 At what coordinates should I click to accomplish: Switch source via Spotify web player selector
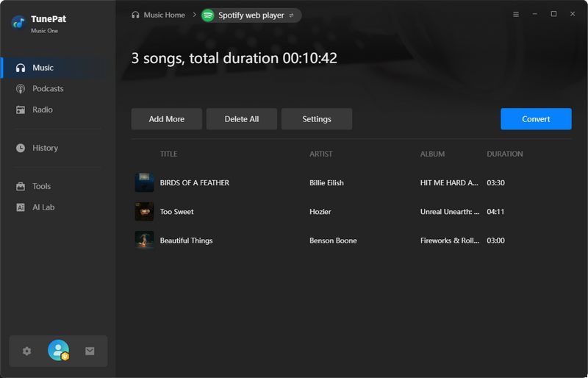(x=251, y=15)
